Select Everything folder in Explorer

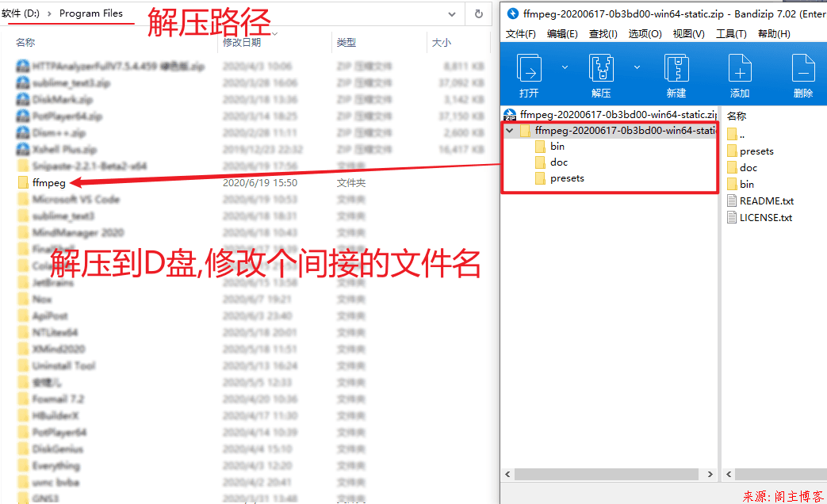click(49, 465)
